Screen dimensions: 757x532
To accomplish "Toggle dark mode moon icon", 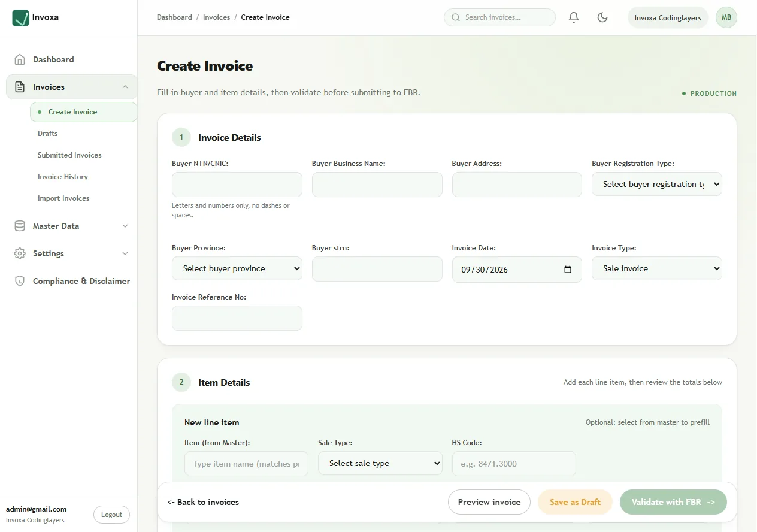I will pyautogui.click(x=602, y=17).
